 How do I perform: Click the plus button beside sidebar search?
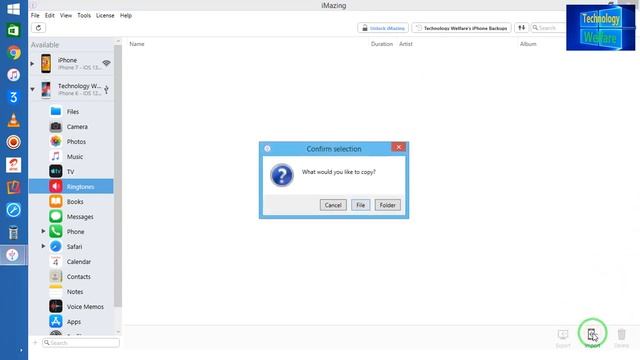click(x=35, y=342)
